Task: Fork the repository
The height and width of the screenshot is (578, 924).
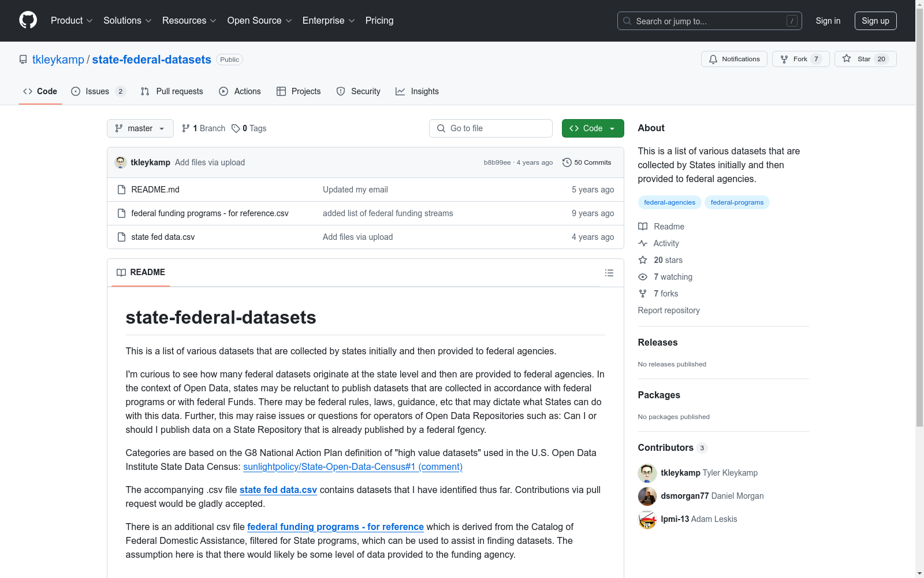Action: 801,59
